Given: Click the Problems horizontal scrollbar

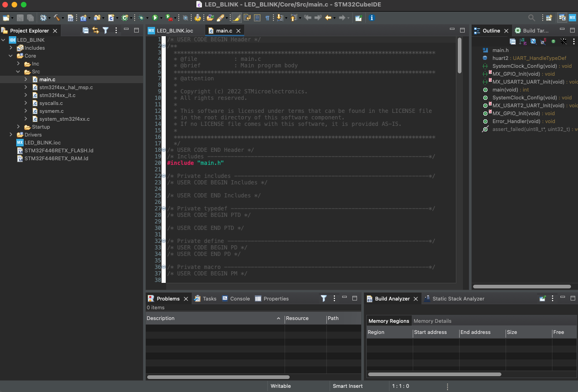Looking at the screenshot, I should [218, 377].
